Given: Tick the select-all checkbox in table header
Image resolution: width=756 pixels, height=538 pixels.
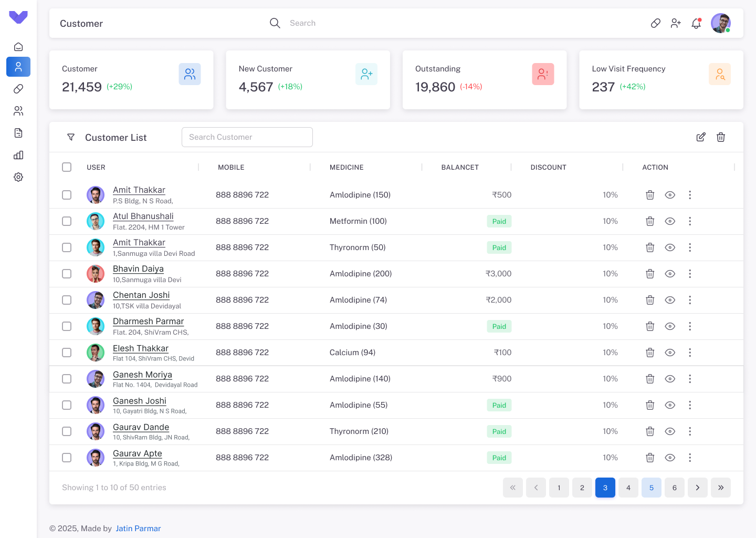Looking at the screenshot, I should point(67,167).
